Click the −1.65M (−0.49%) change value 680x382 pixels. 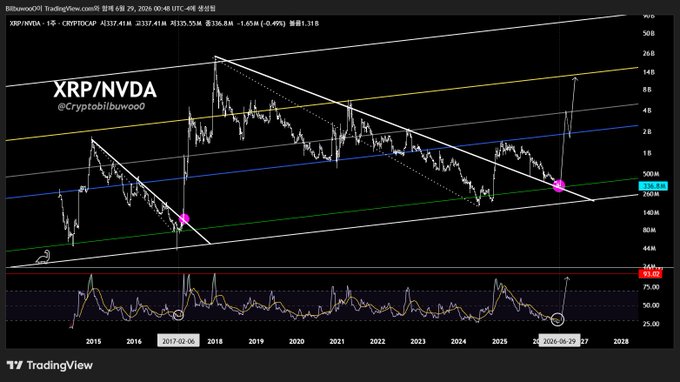[261, 23]
